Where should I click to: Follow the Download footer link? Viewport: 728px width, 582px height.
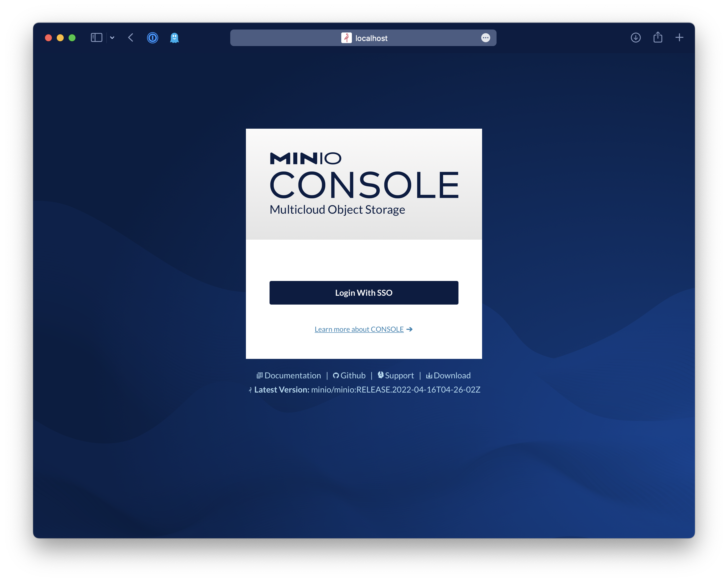pyautogui.click(x=452, y=375)
